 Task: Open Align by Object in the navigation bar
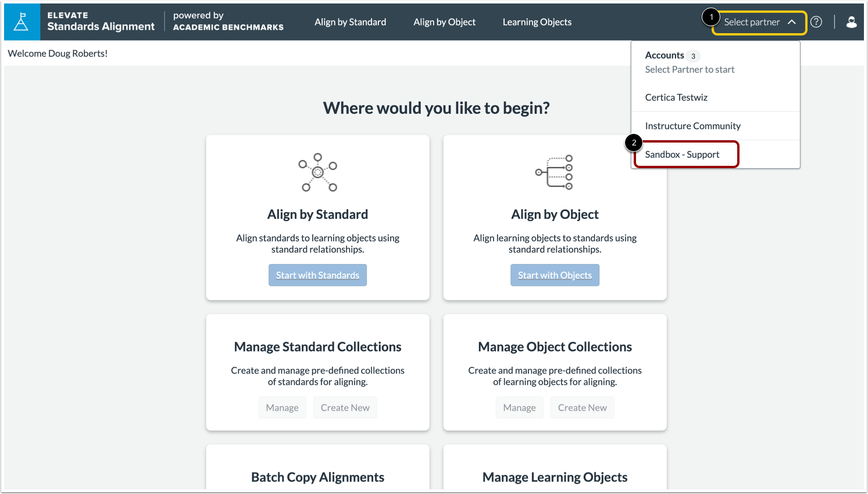(x=444, y=22)
